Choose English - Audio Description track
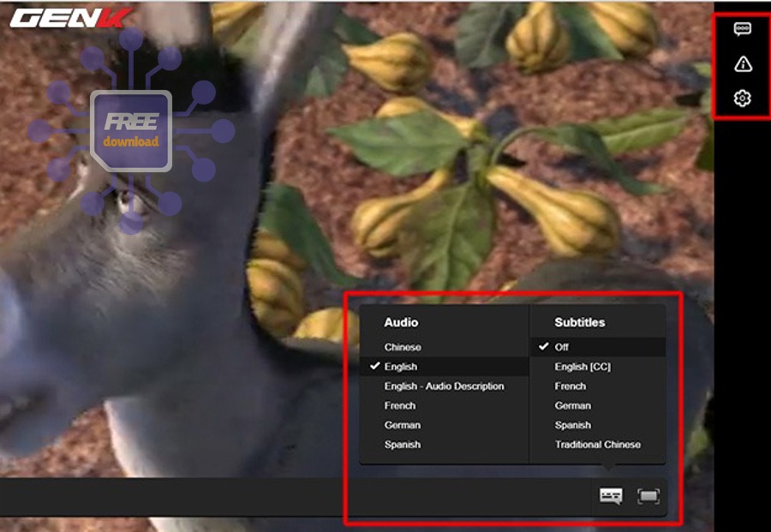Screen dimensions: 771x532 [x=445, y=386]
